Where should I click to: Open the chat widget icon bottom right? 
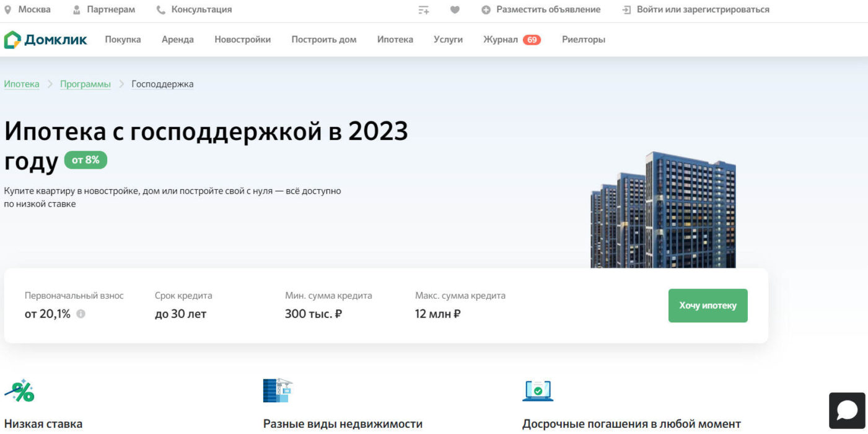point(846,410)
